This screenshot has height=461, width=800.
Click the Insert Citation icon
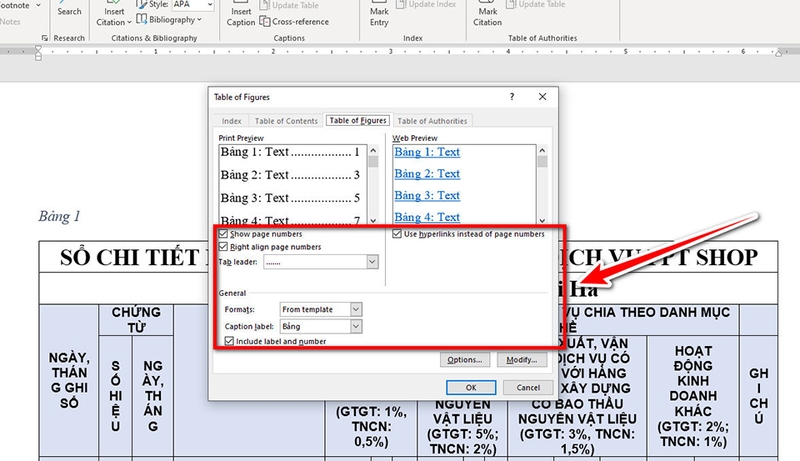point(114,15)
